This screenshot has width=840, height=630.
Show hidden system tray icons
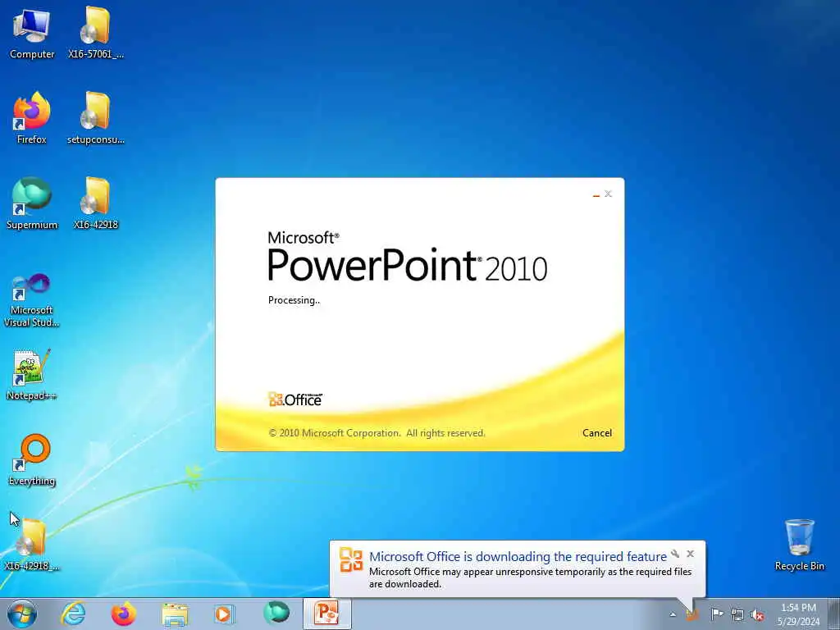click(673, 614)
